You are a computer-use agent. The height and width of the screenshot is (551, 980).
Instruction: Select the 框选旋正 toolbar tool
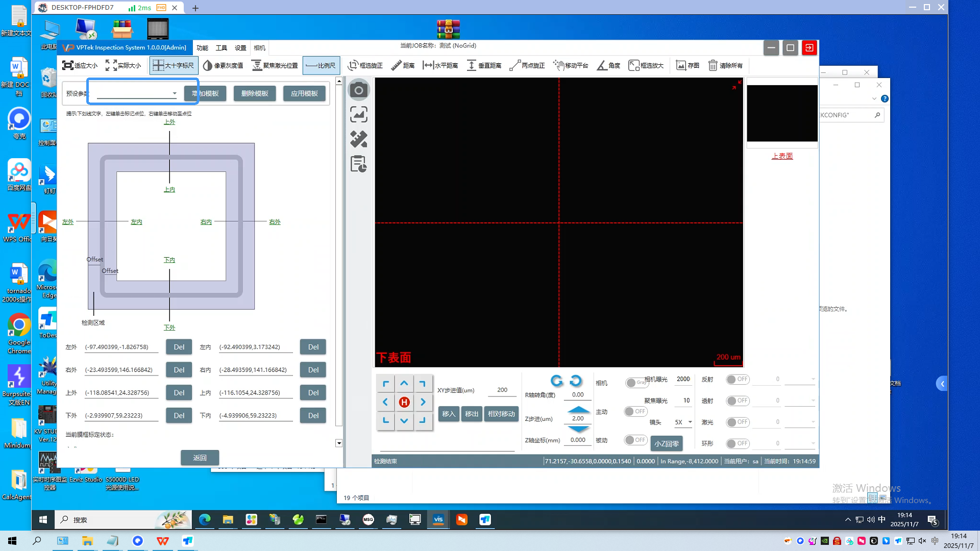[365, 65]
